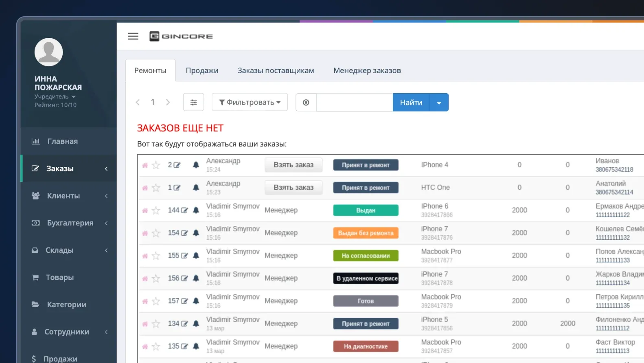Screen dimensions: 644x363
Task: Click the Принят в ремонт status of order 2
Action: pos(366,165)
